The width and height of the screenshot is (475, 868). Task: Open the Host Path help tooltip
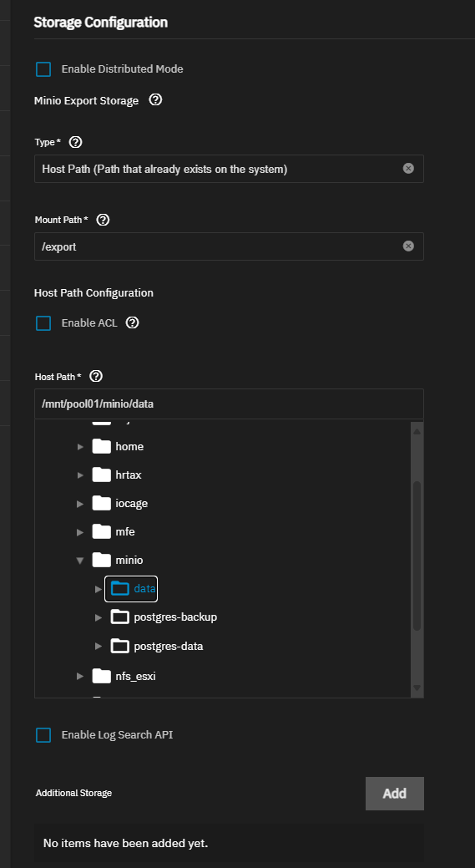click(96, 377)
